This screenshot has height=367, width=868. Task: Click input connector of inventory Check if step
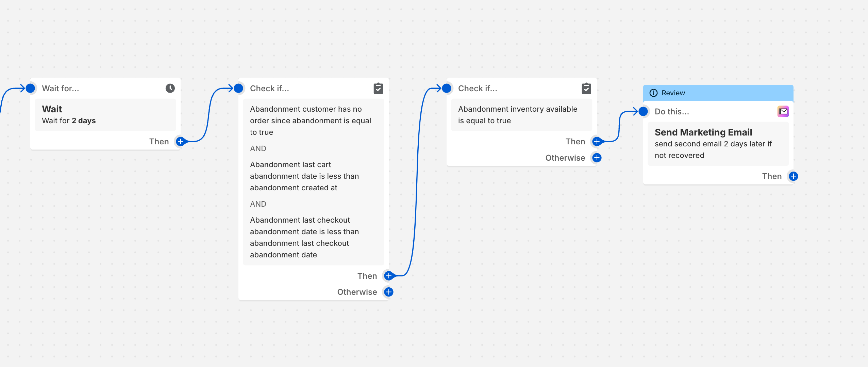pyautogui.click(x=447, y=89)
